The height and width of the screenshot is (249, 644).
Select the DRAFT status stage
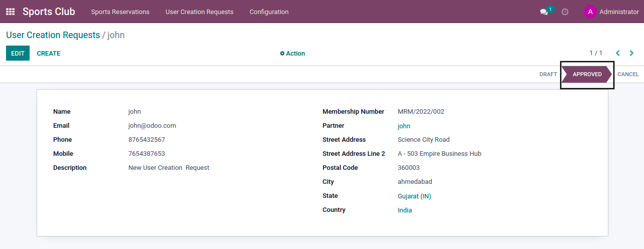(548, 74)
